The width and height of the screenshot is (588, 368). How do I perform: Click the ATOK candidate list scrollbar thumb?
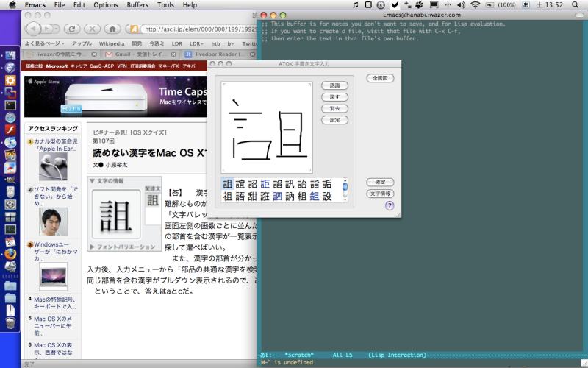pos(345,187)
